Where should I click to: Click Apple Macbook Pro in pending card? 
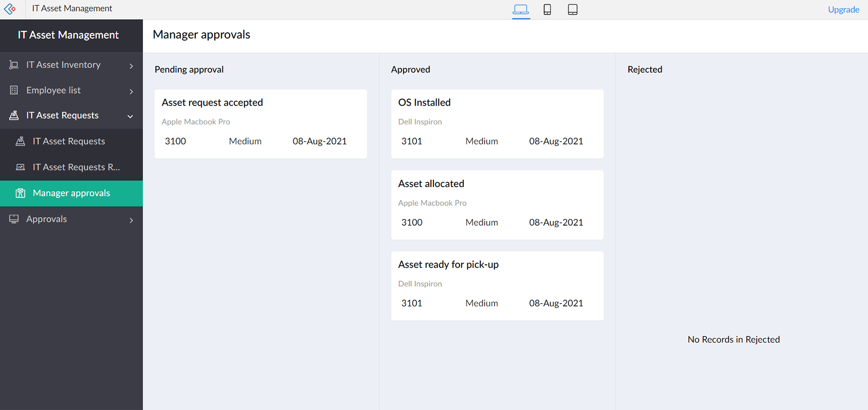pos(196,122)
